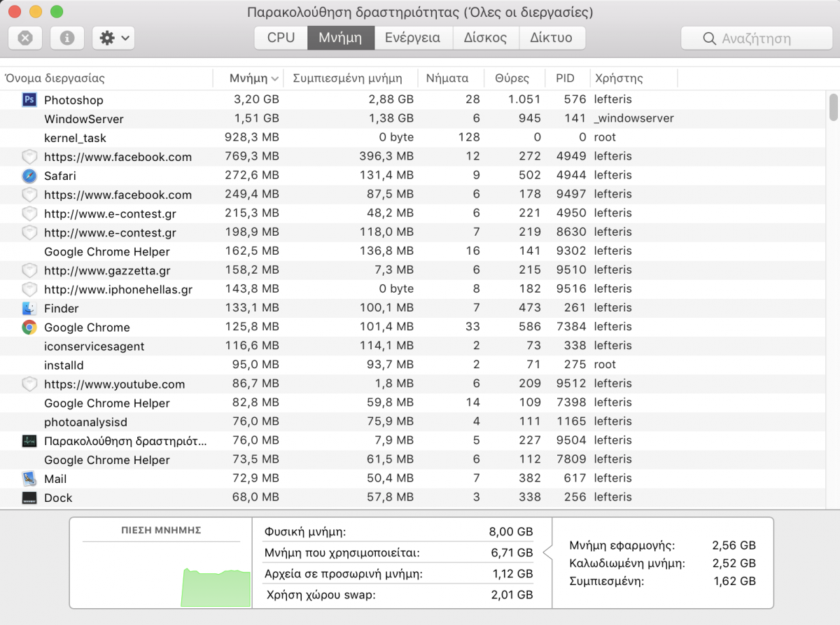The image size is (840, 625).
Task: Click shield icon of www.iphonehellas.gr row
Action: pyautogui.click(x=29, y=288)
